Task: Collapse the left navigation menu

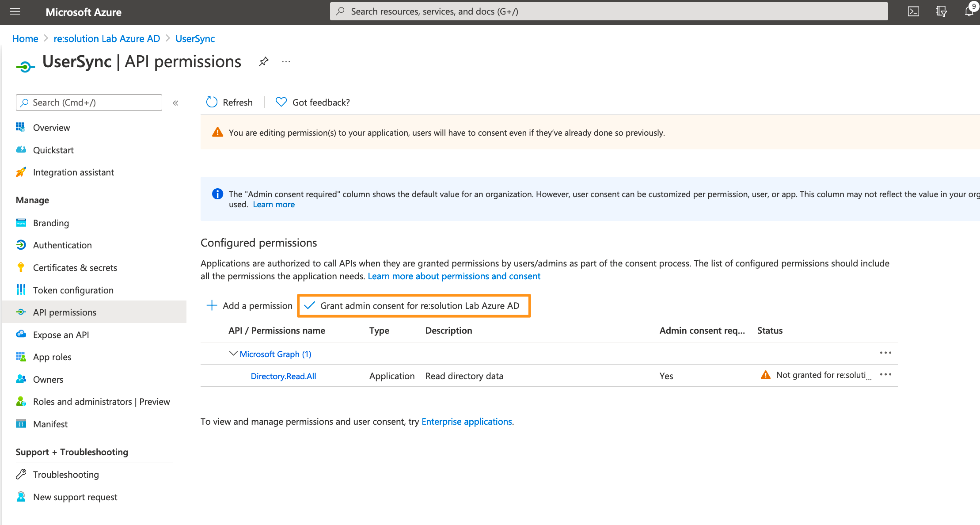Action: [175, 103]
